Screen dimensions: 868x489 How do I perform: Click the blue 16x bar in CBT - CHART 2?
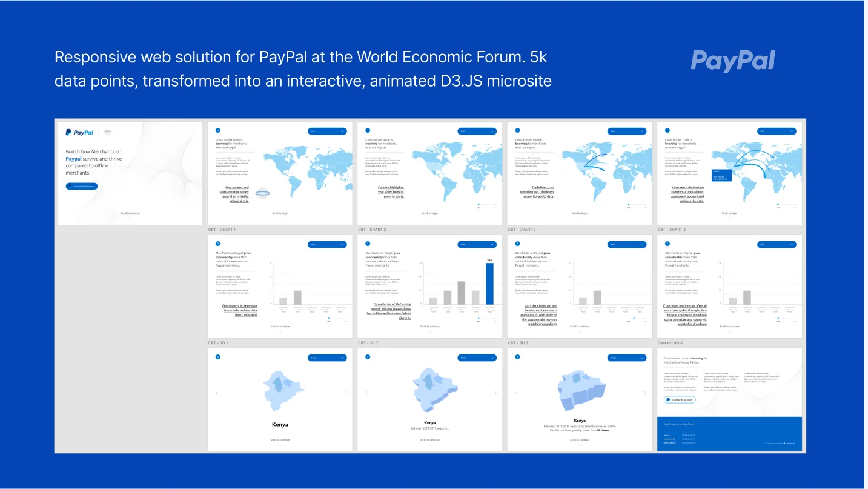click(489, 284)
